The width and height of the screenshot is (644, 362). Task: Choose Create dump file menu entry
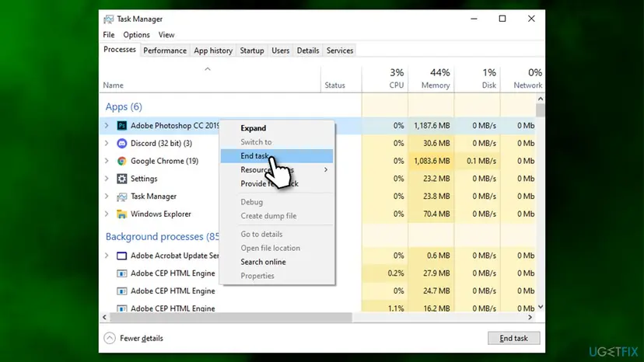pyautogui.click(x=277, y=216)
